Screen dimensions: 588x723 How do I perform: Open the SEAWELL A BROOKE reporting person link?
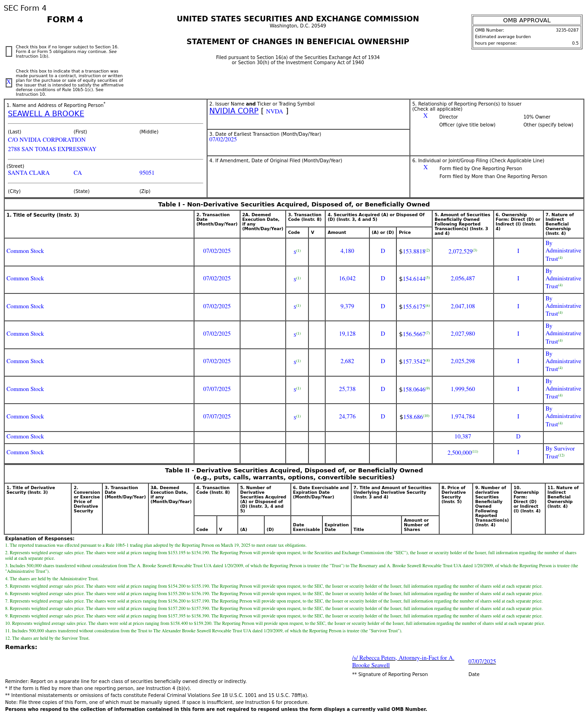(46, 114)
